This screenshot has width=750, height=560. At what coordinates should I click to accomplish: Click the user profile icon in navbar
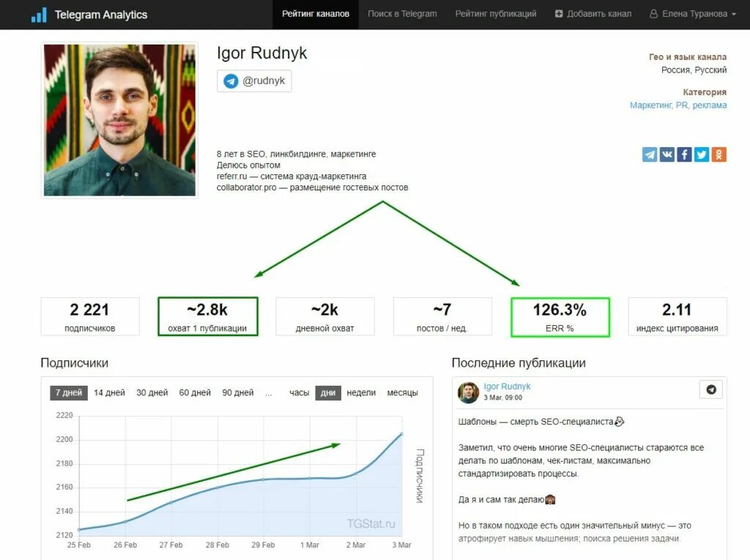tap(653, 14)
